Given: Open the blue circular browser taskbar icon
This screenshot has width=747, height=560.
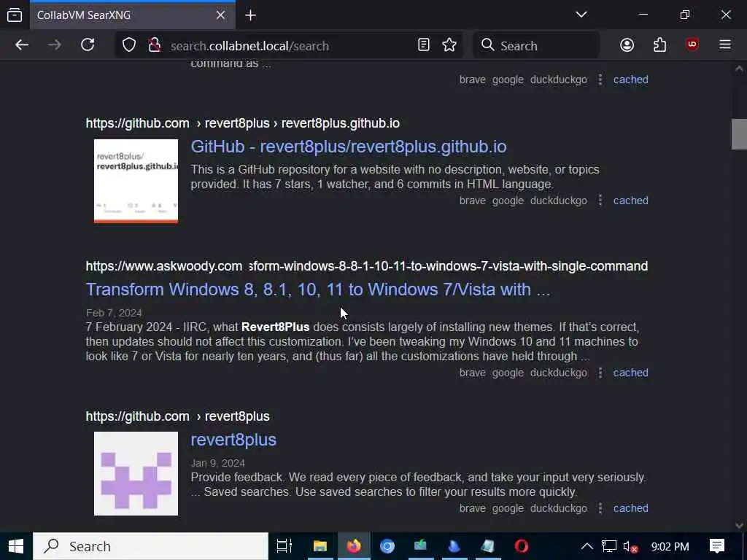Looking at the screenshot, I should (387, 546).
